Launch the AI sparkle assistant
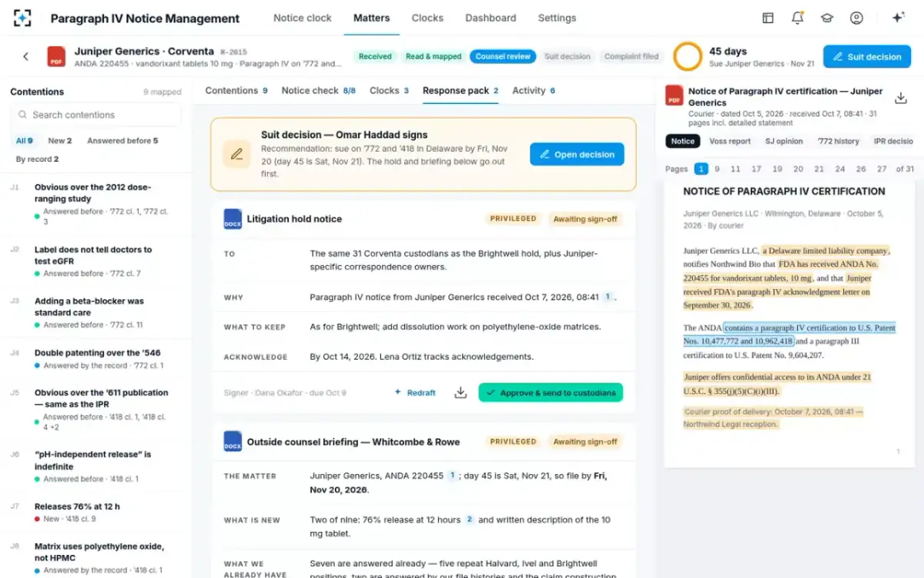924x578 pixels. pos(897,18)
